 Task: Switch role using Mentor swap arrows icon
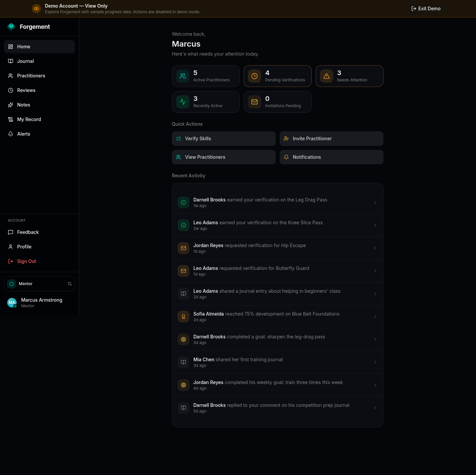[x=70, y=284]
